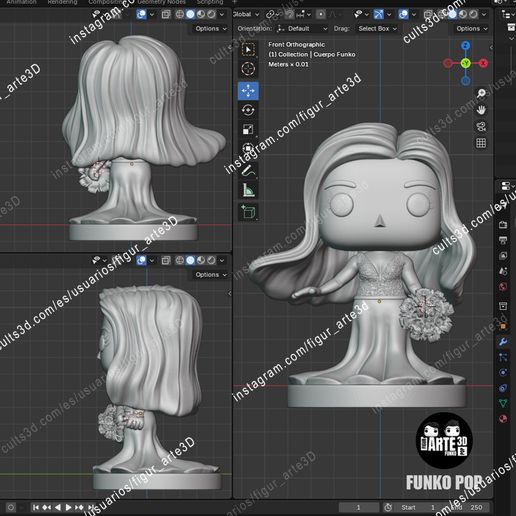Toggle proportional editing in front viewport
Viewport: 516px width, 516px height.
pos(321,14)
